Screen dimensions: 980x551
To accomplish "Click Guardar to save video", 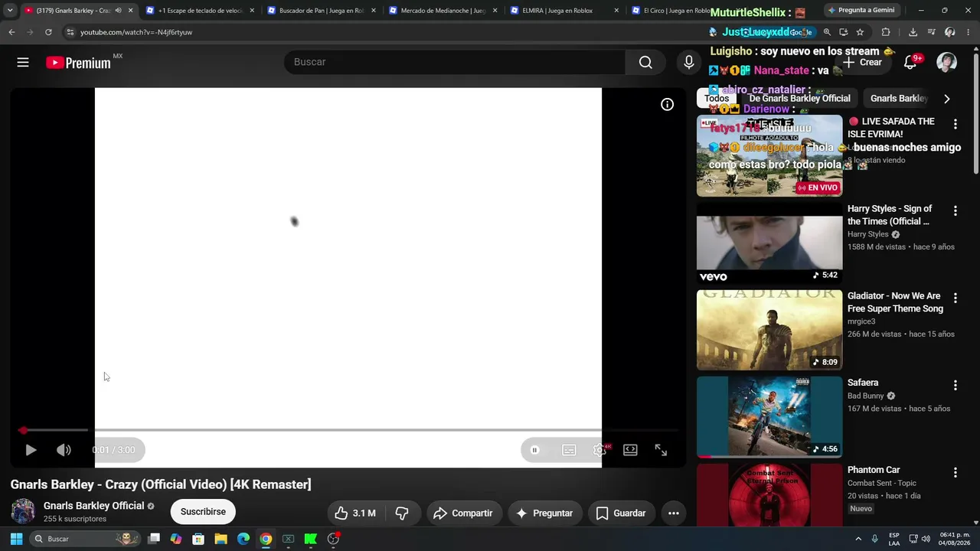I will pos(621,513).
